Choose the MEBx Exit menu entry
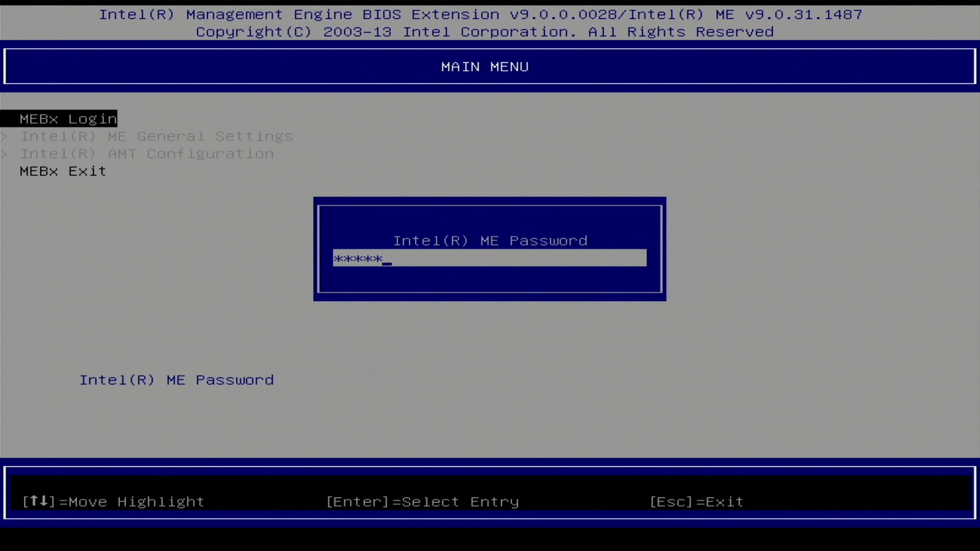The width and height of the screenshot is (980, 551). pos(63,171)
